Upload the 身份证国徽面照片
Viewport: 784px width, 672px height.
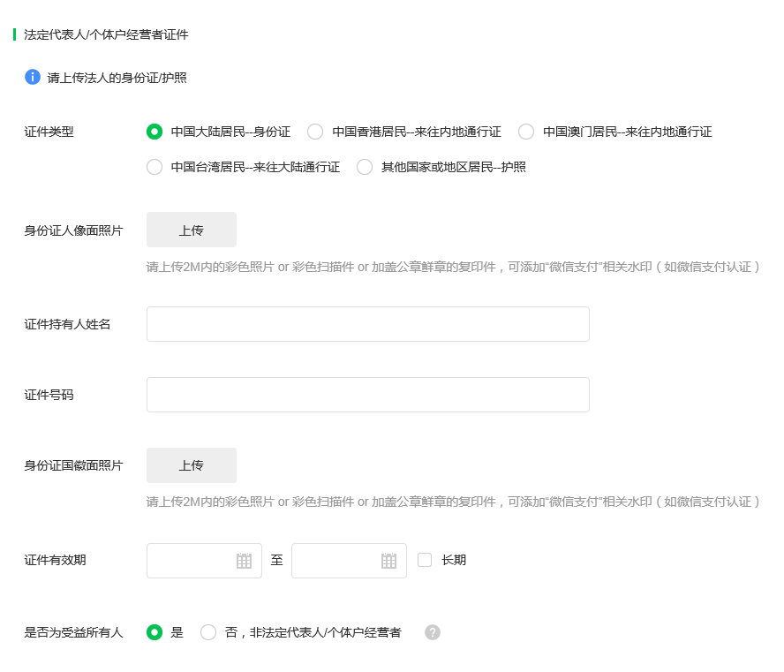tap(192, 465)
